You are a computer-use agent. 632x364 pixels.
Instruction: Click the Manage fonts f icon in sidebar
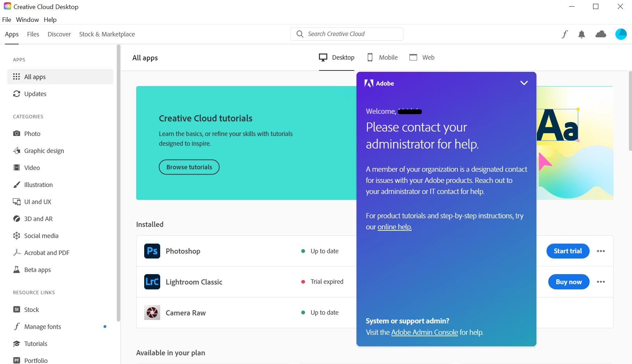[16, 327]
